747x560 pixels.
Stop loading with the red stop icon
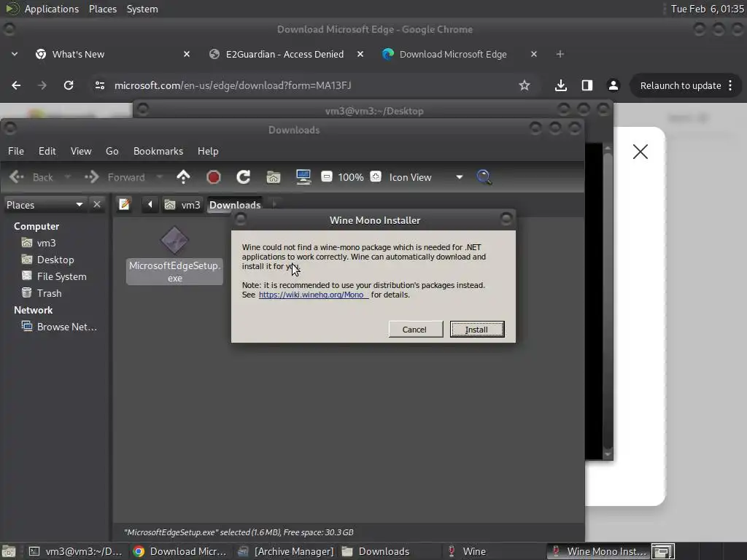214,177
